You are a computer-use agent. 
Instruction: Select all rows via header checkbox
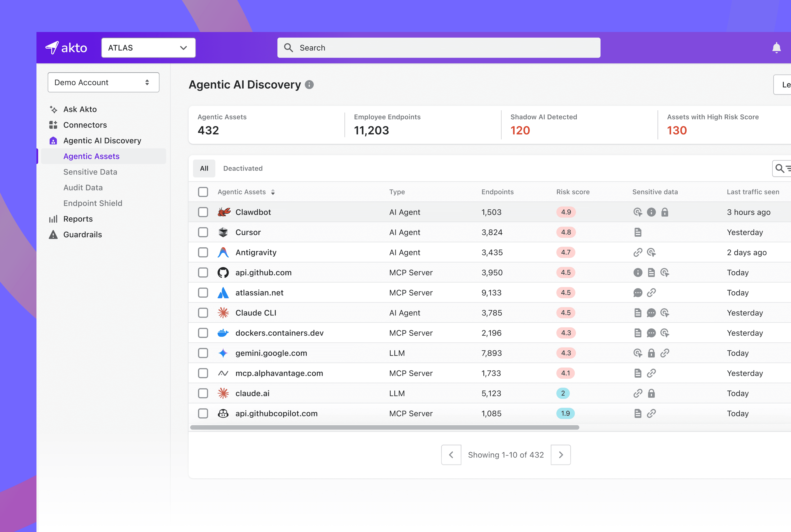click(x=203, y=192)
